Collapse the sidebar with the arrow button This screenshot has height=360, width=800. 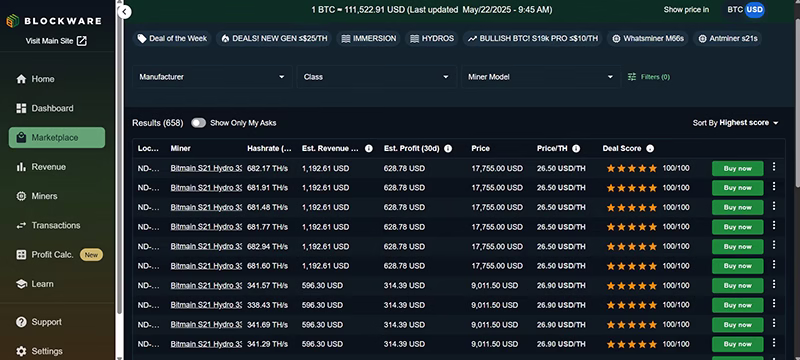point(124,12)
